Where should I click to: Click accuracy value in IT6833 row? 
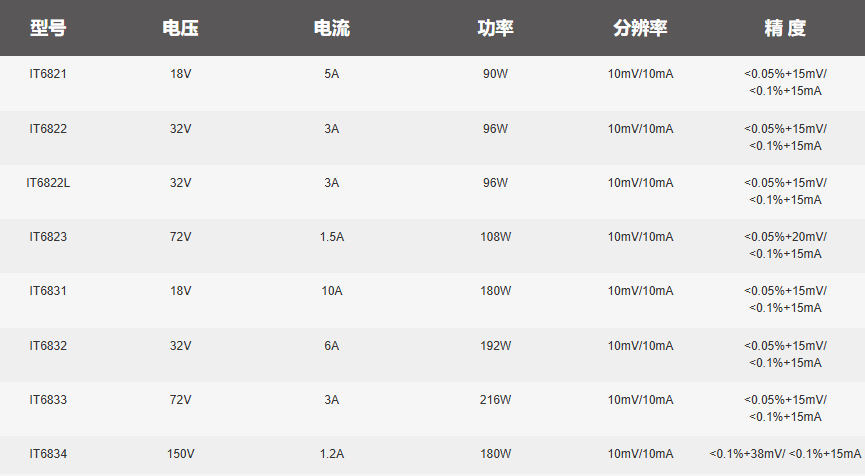[785, 409]
